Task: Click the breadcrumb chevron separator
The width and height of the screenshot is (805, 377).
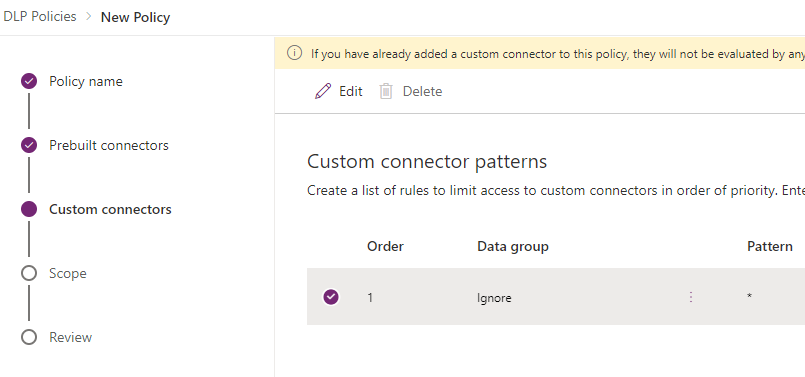Action: click(x=88, y=16)
